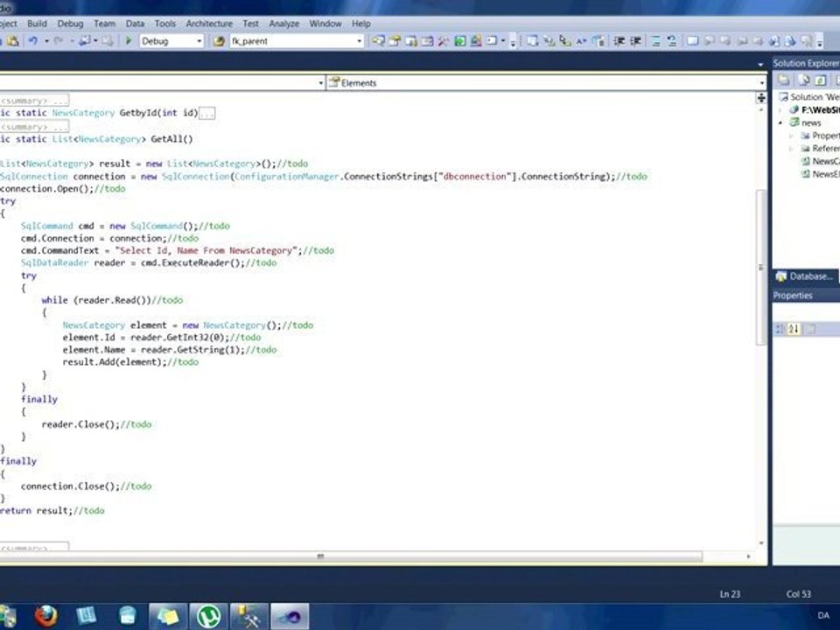Click the Increase Indent toolbar icon

(635, 41)
